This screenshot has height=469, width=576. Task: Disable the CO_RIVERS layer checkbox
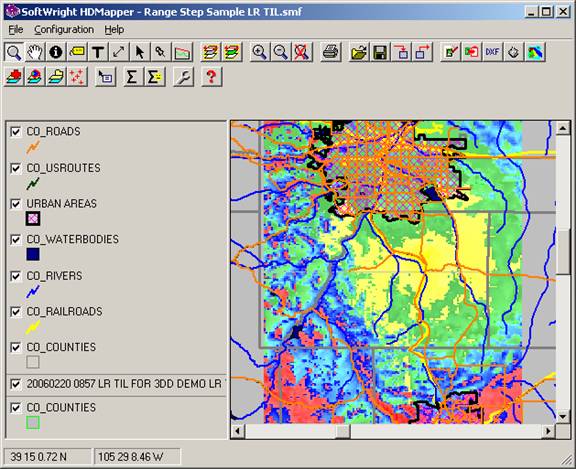(15, 276)
